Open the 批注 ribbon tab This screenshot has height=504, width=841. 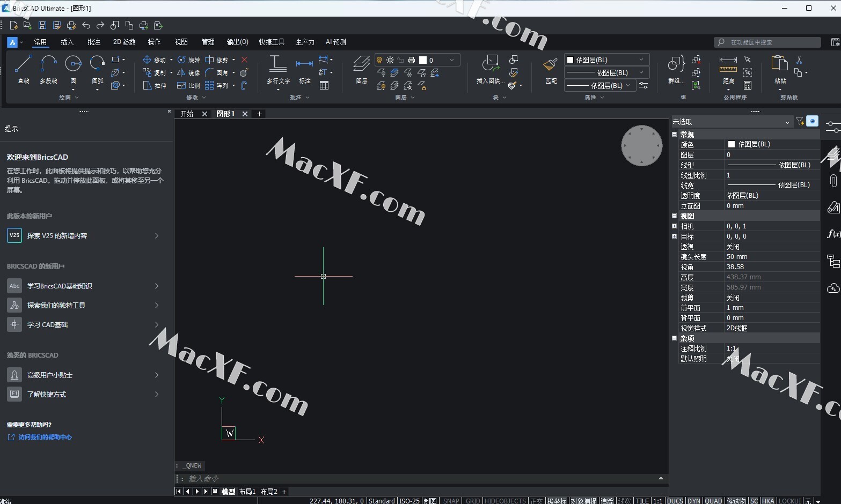point(94,42)
